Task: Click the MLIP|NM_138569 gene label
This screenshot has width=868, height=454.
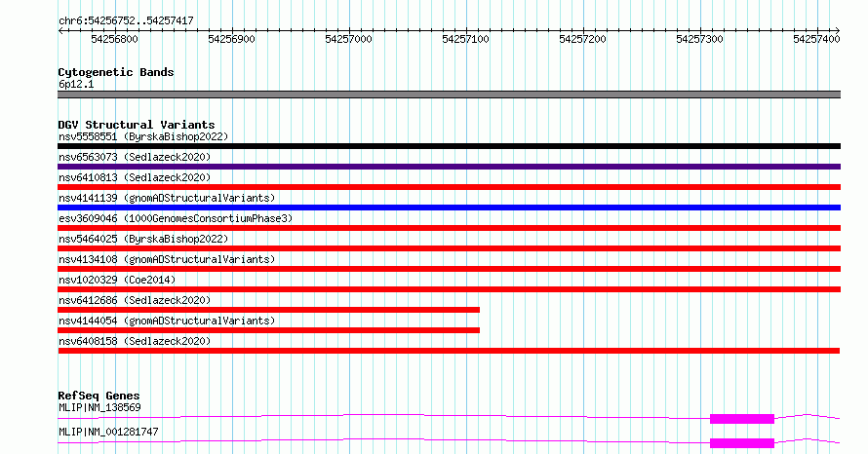Action: tap(99, 407)
